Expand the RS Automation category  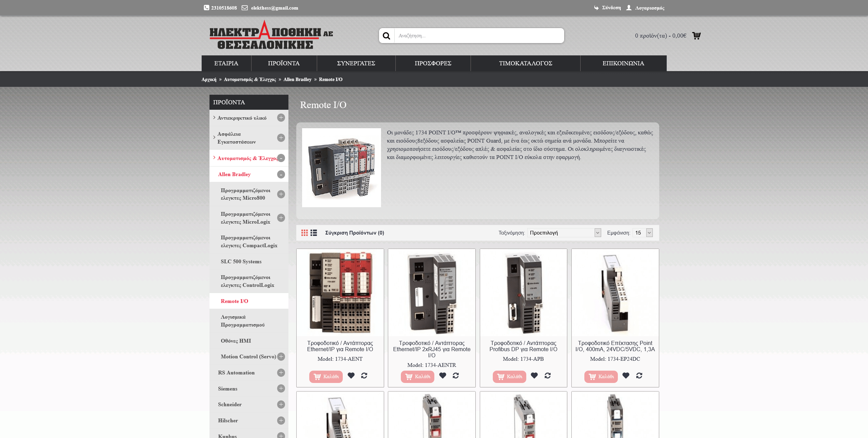pos(281,373)
